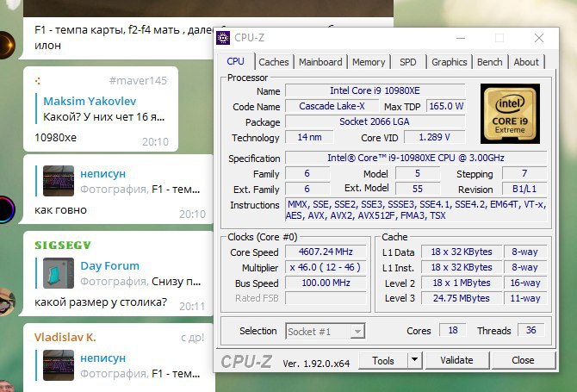
Task: Click the Specification field text
Action: click(416, 158)
